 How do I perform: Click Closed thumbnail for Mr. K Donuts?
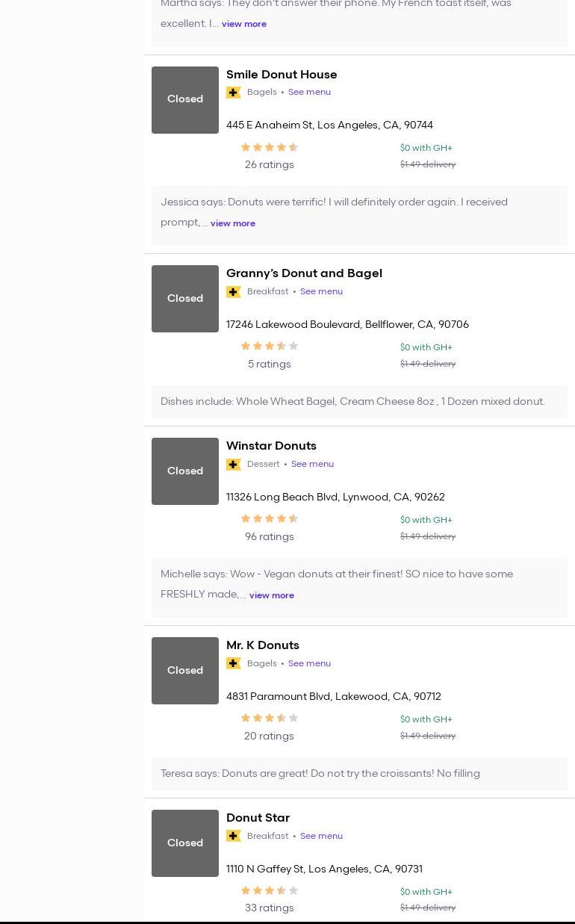tap(185, 671)
